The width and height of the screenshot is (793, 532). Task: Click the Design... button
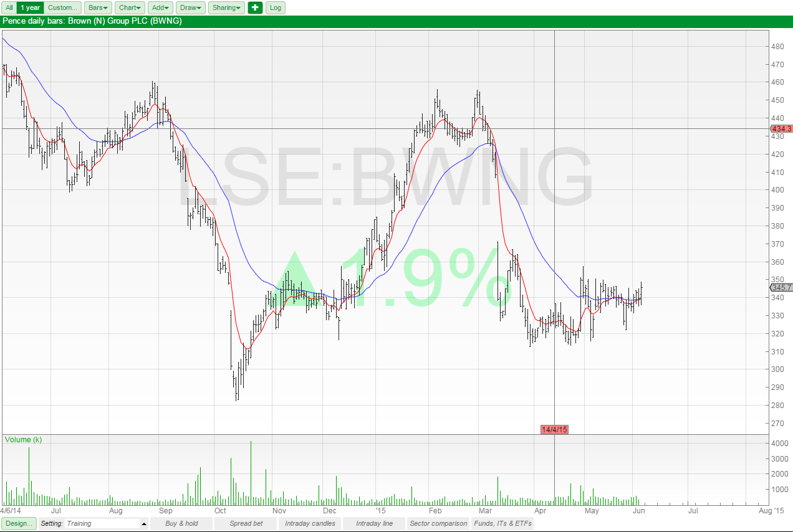[x=19, y=523]
